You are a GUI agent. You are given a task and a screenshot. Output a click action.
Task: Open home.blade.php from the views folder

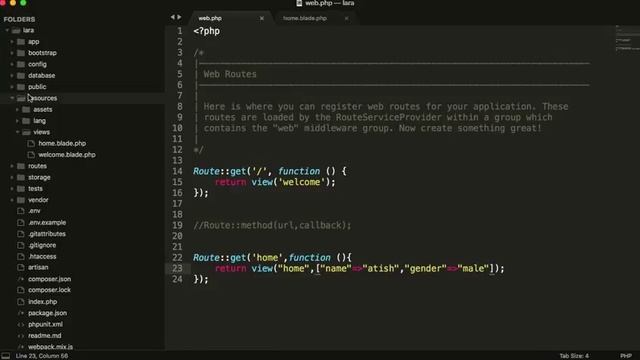click(x=62, y=144)
